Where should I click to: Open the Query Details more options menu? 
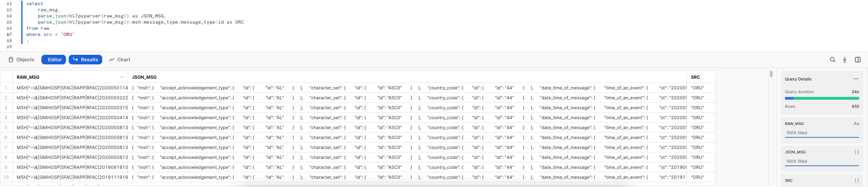point(856,79)
